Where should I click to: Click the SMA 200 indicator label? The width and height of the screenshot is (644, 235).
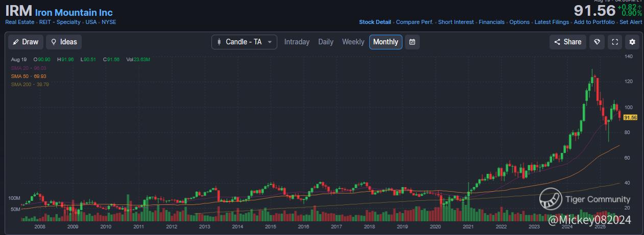point(30,84)
